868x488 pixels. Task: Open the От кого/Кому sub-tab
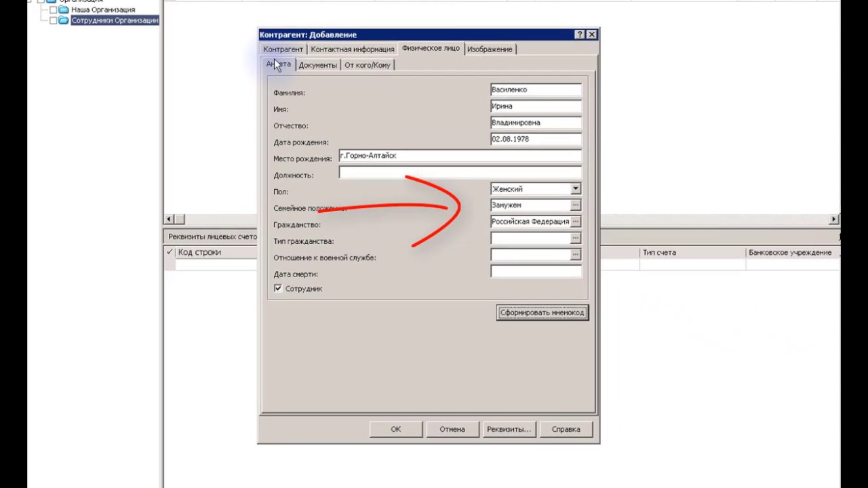368,65
